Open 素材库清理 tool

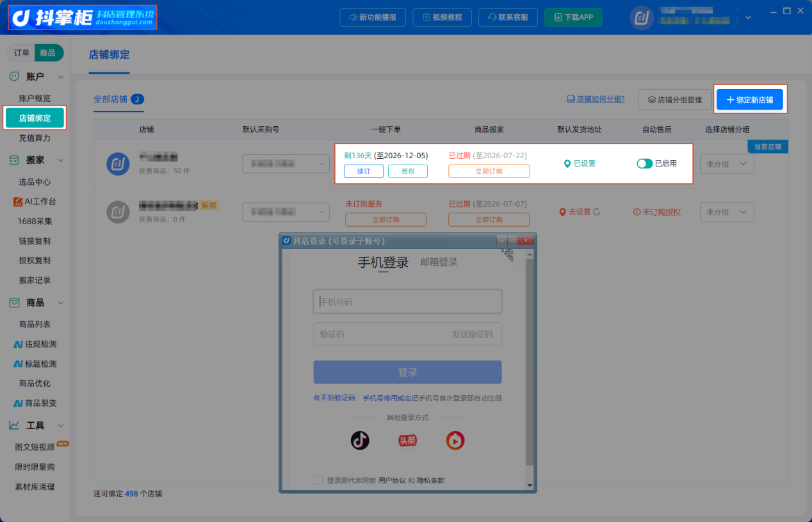click(x=35, y=487)
